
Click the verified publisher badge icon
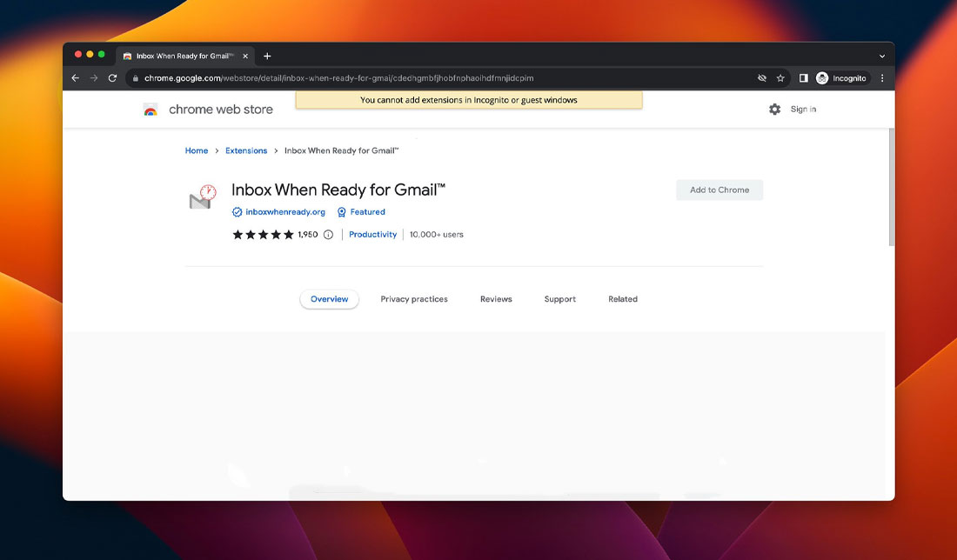tap(236, 211)
